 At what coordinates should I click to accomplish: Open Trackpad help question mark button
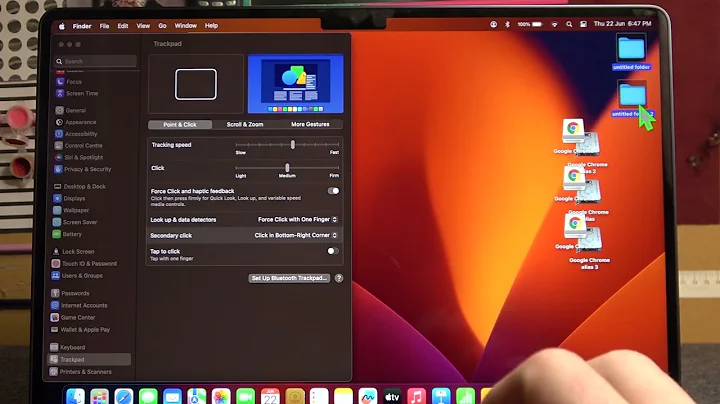point(339,278)
